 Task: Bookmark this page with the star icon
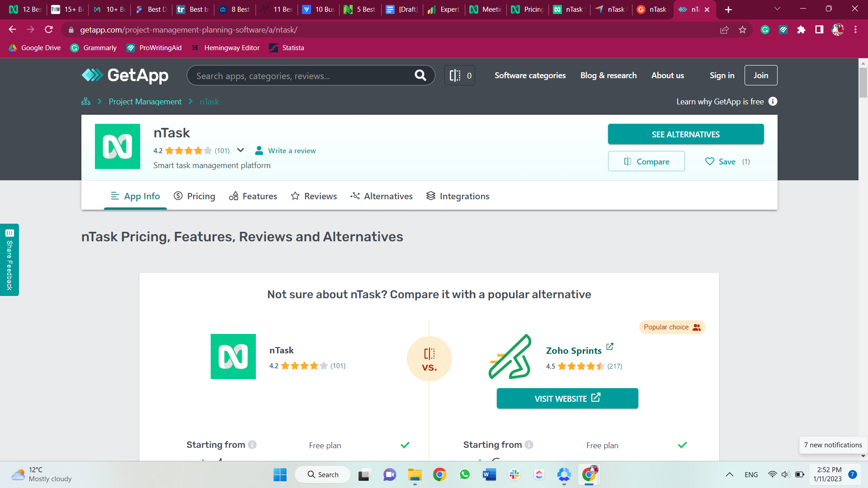coord(742,30)
